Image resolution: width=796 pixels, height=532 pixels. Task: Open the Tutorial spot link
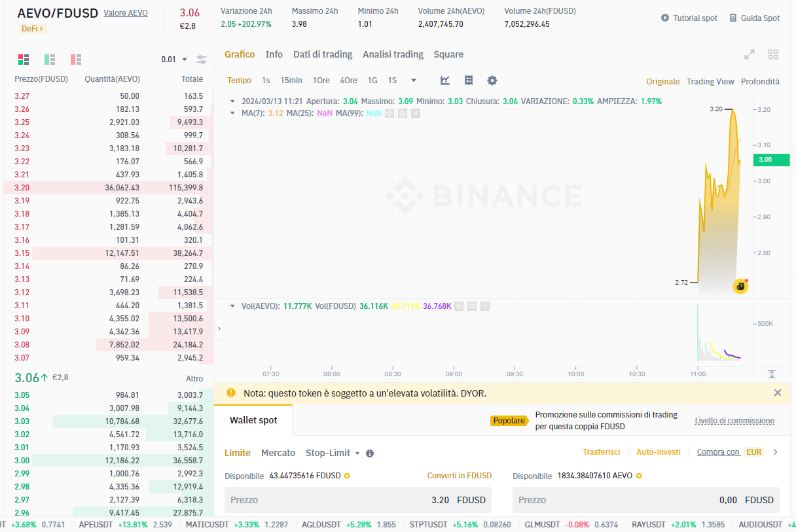[x=689, y=18]
